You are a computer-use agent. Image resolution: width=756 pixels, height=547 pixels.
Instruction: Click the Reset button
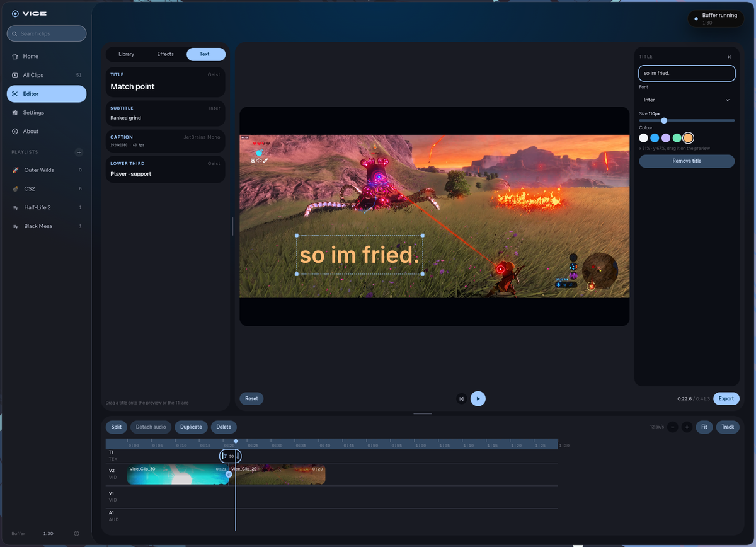pyautogui.click(x=251, y=398)
